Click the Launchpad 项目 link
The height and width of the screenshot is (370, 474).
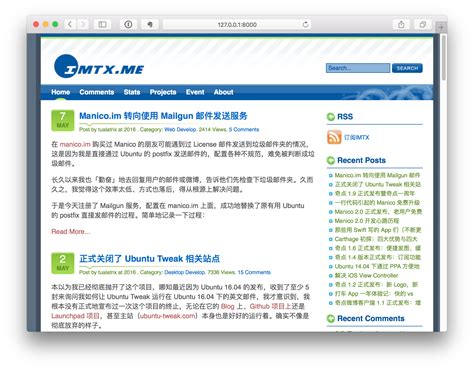pos(75,316)
